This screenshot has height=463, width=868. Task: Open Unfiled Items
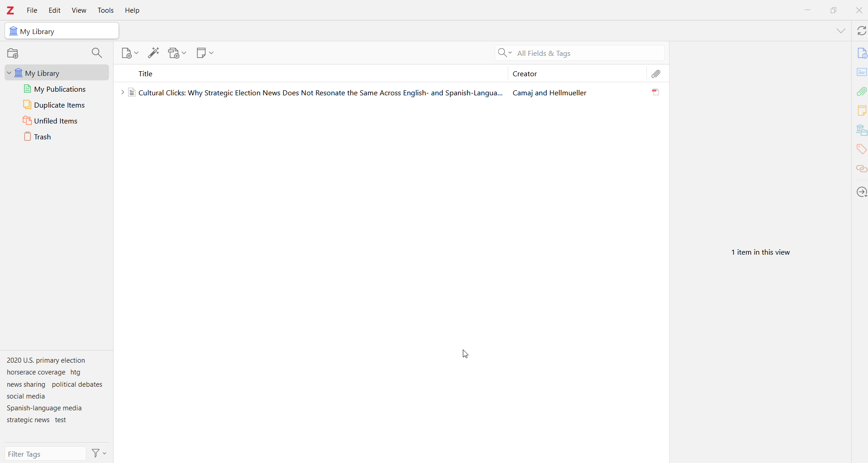tap(57, 121)
